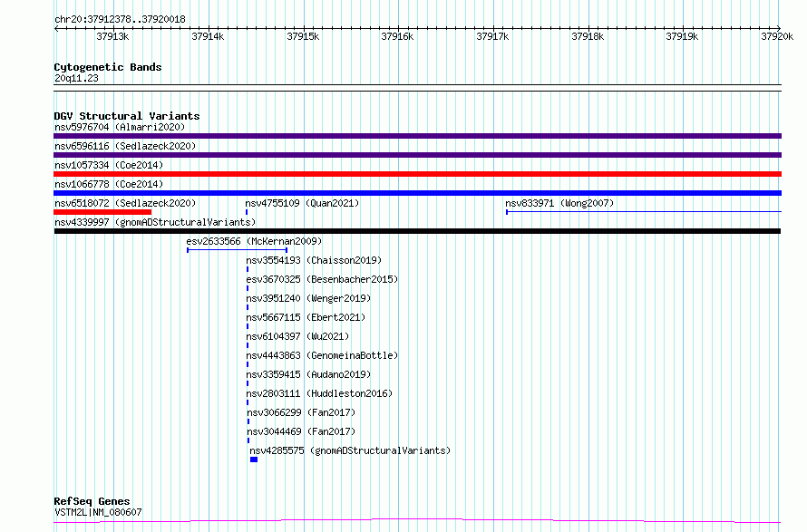This screenshot has height=532, width=807.
Task: Click the 37920k ruler label
Action: point(777,36)
